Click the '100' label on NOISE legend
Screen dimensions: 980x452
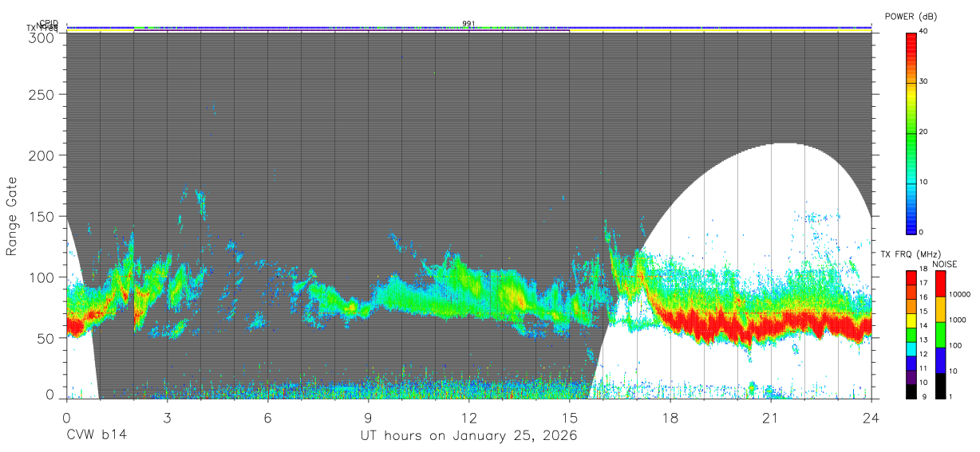click(956, 345)
